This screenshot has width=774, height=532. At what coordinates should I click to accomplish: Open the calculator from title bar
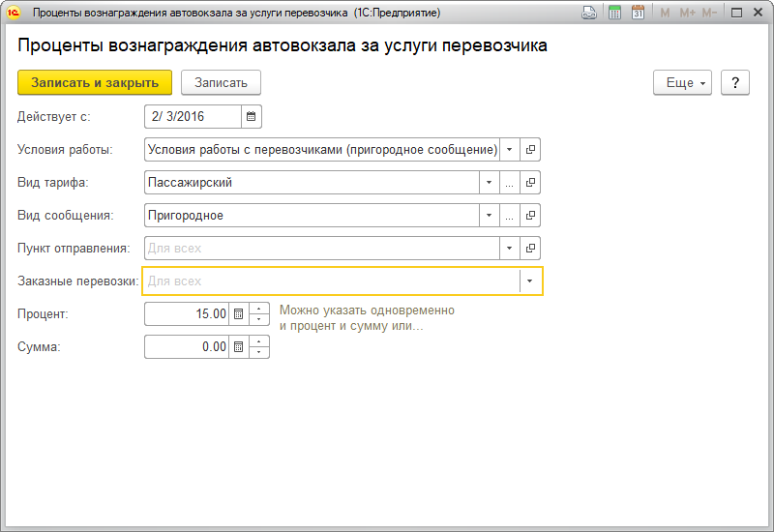pyautogui.click(x=613, y=14)
